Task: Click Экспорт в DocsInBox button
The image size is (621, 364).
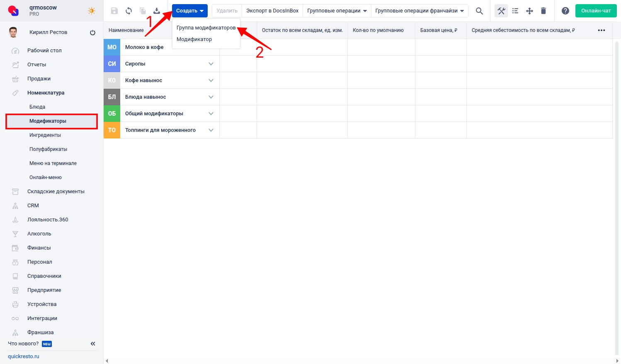Action: [x=272, y=11]
